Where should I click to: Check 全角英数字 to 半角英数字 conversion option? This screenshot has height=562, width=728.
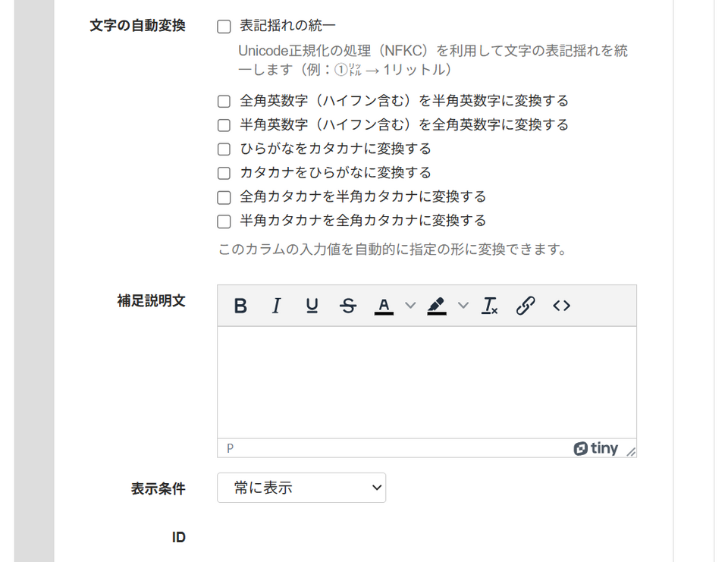pyautogui.click(x=224, y=101)
